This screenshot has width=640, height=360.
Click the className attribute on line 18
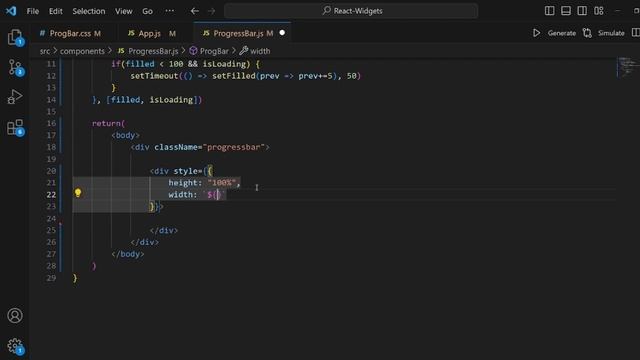[x=176, y=147]
